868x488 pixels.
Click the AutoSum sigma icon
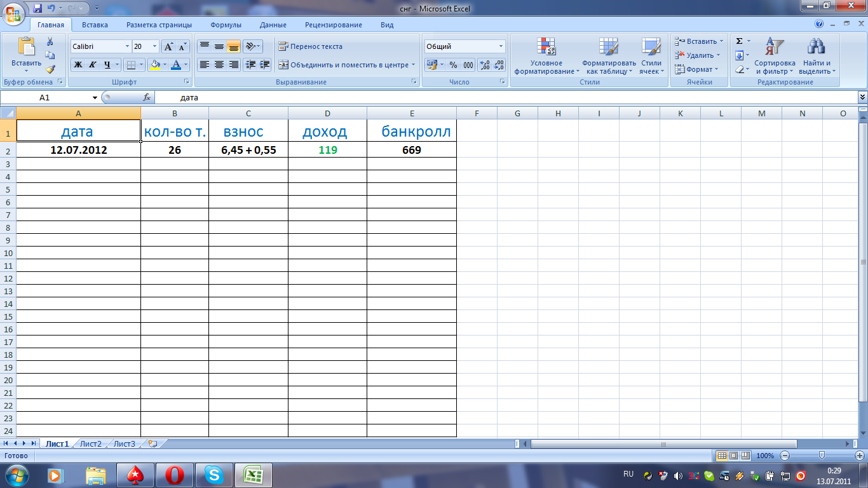(739, 41)
